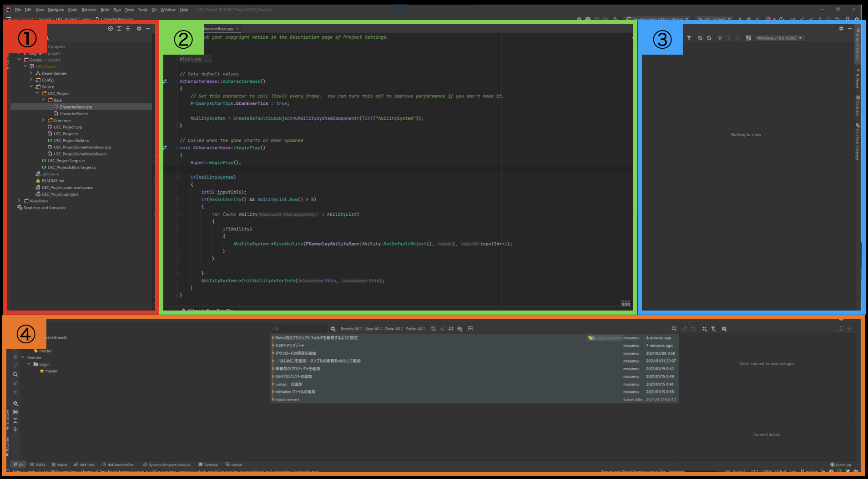Click gutter icon beside BeginPlay method

[x=165, y=148]
